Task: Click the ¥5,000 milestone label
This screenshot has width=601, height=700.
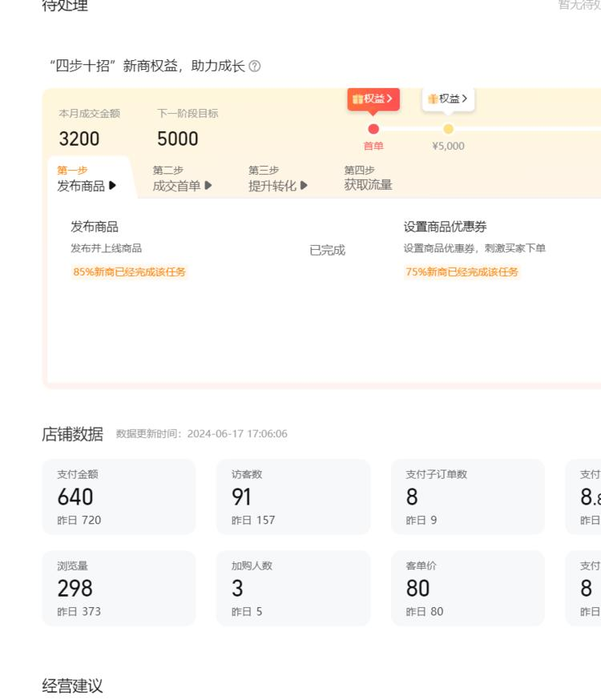Action: point(448,146)
